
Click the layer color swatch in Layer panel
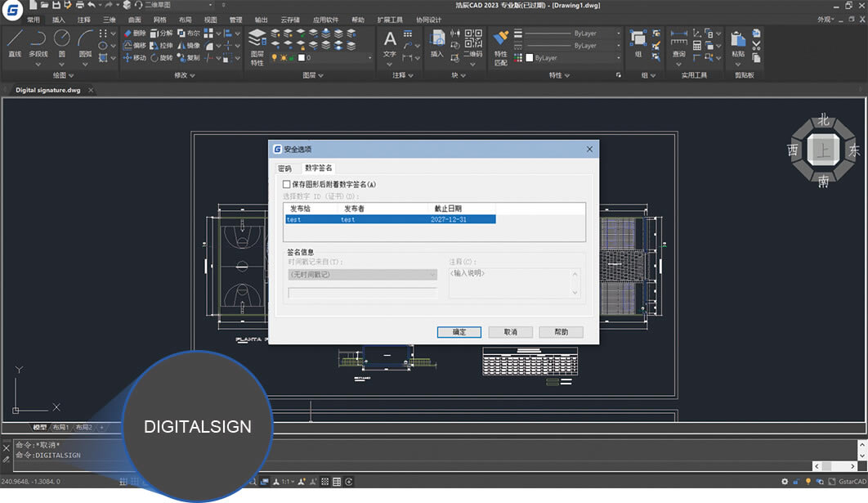pos(301,58)
